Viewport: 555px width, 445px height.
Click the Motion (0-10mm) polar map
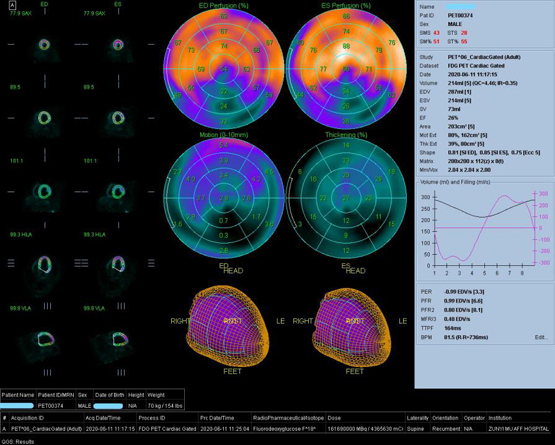click(x=224, y=198)
